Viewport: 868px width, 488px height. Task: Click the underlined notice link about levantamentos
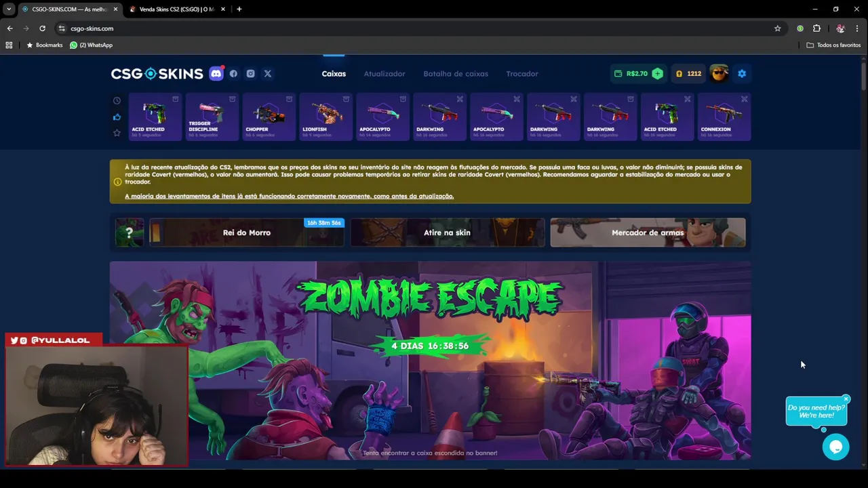point(289,196)
